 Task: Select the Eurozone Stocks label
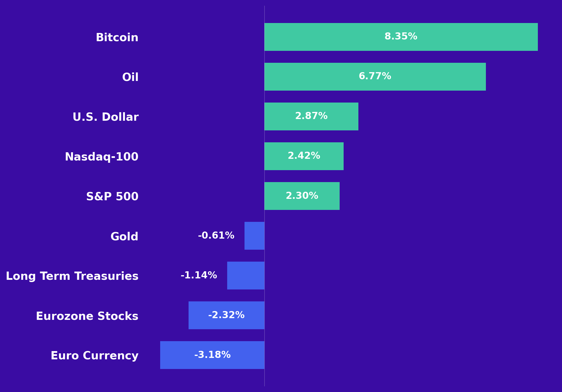tap(87, 316)
